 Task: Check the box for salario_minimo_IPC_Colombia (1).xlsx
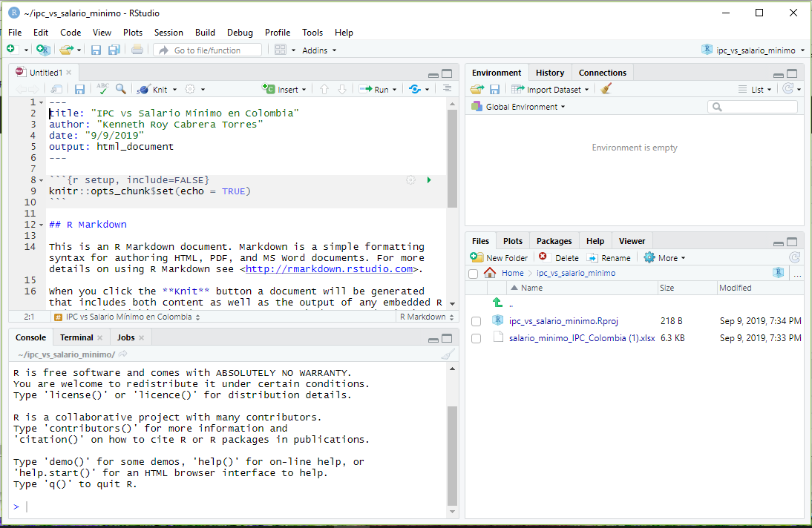click(476, 339)
